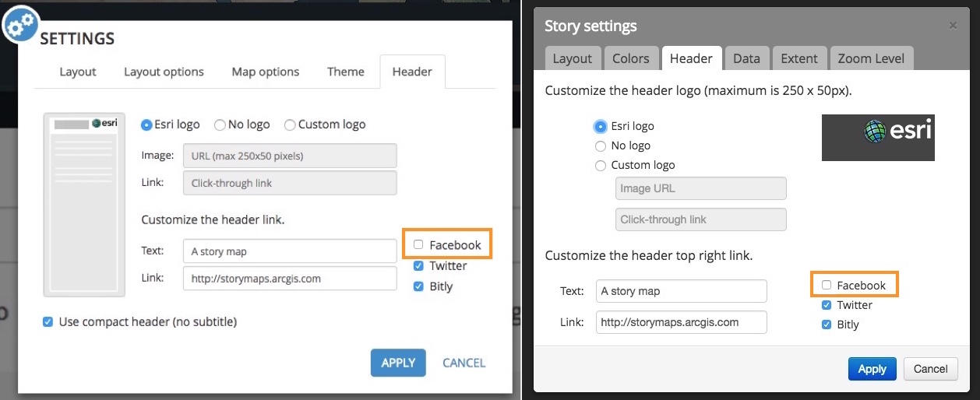Click the header layout preview thumbnail
This screenshot has width=980, height=400.
click(x=84, y=204)
